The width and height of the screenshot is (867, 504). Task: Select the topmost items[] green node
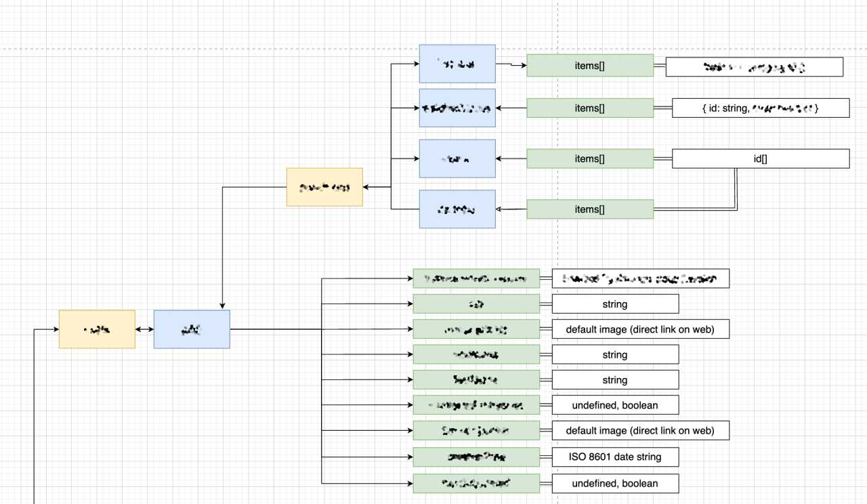(x=590, y=65)
